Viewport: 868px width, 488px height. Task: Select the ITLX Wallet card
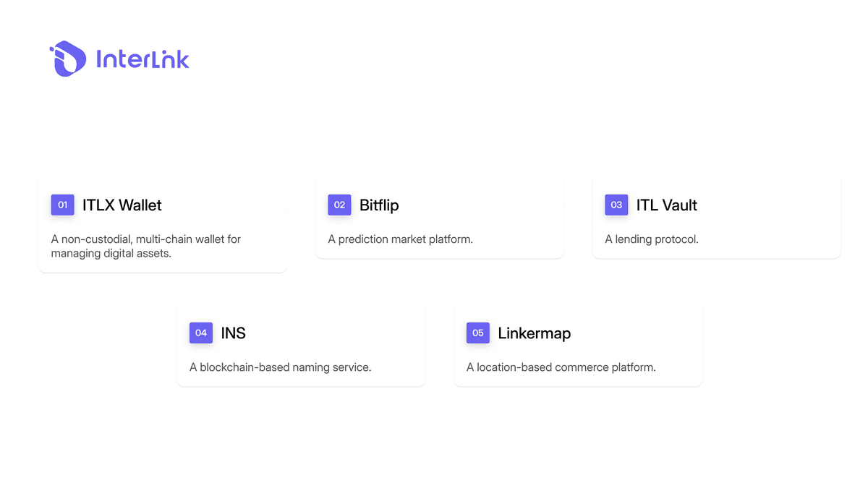pos(163,225)
